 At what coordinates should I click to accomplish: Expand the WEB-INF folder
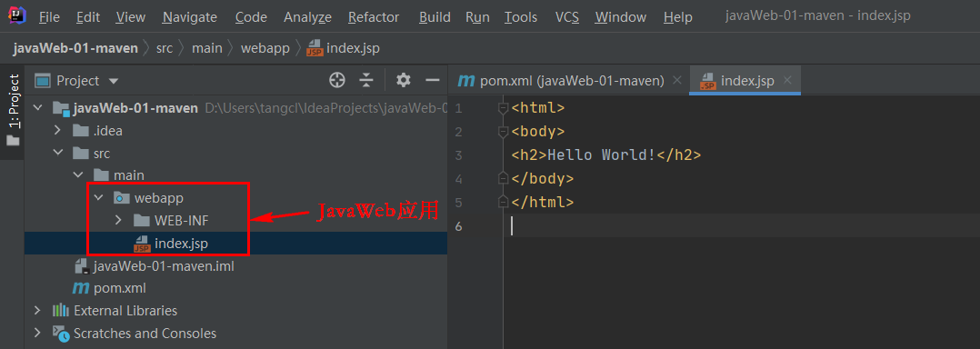click(118, 220)
